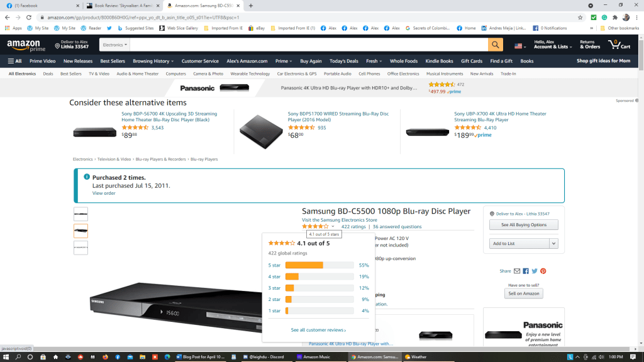
Task: Share product via email envelope icon
Action: point(517,271)
